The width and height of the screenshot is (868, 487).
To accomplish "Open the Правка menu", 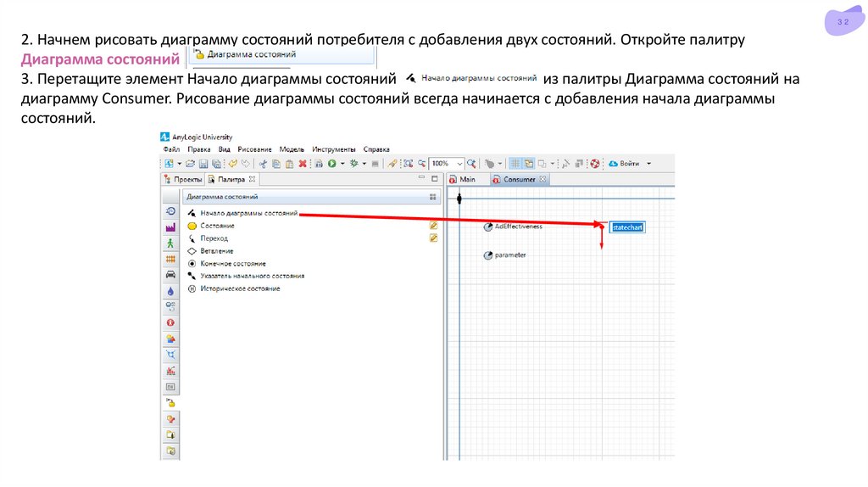I will [x=198, y=149].
